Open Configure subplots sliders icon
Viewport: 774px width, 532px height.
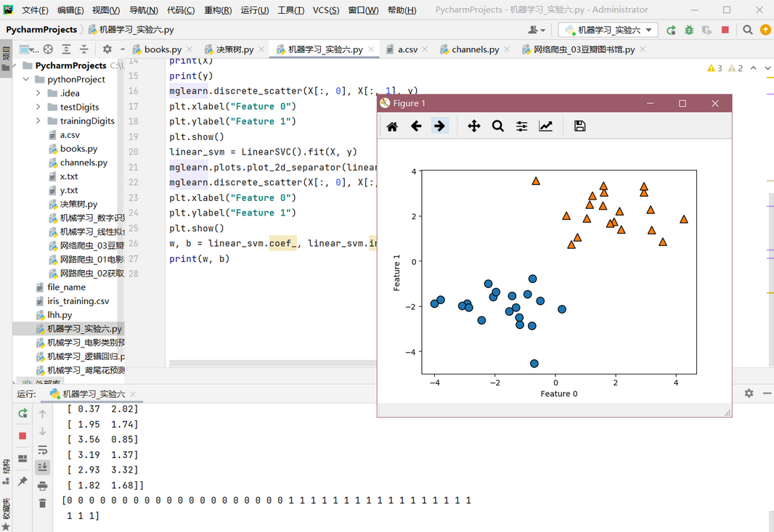521,126
